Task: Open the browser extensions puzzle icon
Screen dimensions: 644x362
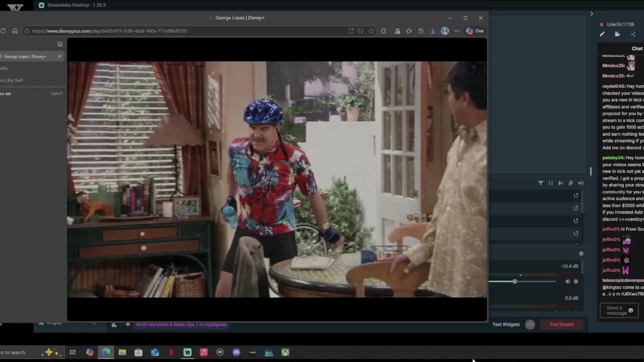Action: click(384, 31)
